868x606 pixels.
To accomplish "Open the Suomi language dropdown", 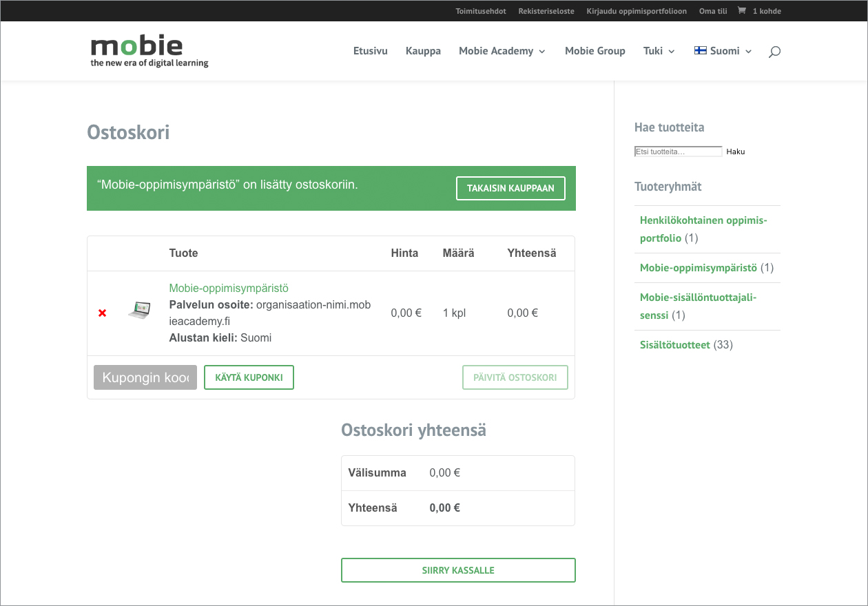I will tap(723, 51).
